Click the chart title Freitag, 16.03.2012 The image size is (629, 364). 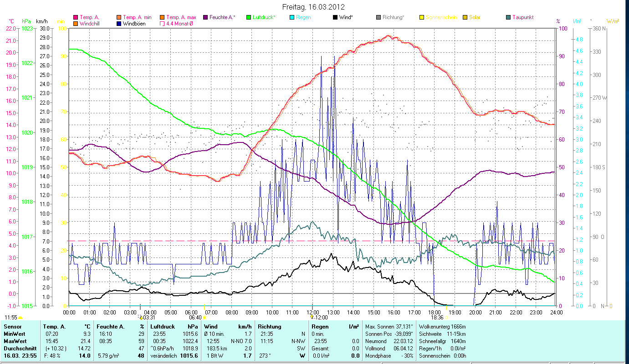[313, 7]
